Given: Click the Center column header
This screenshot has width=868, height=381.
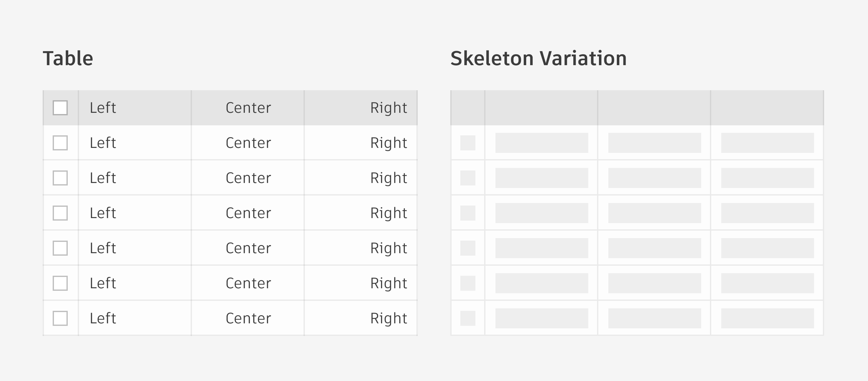Looking at the screenshot, I should coord(248,108).
